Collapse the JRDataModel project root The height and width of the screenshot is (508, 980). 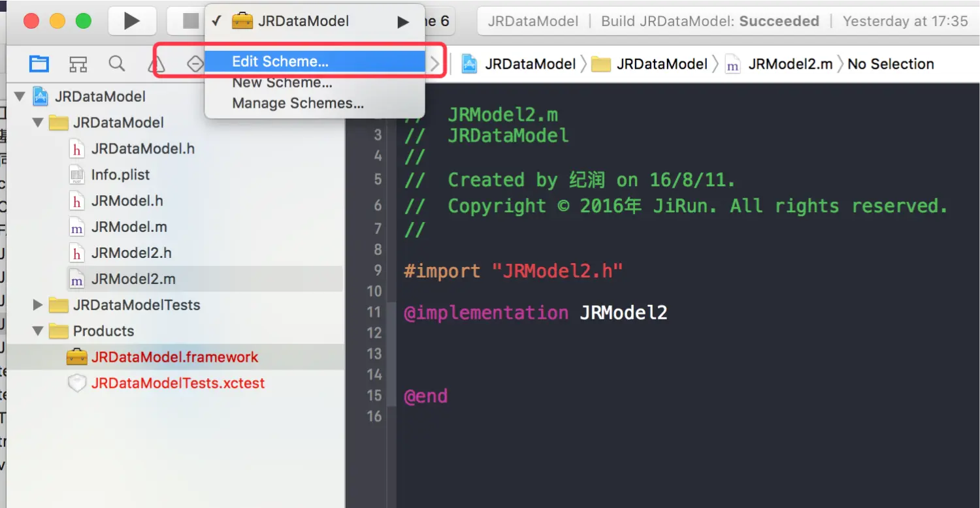(20, 97)
